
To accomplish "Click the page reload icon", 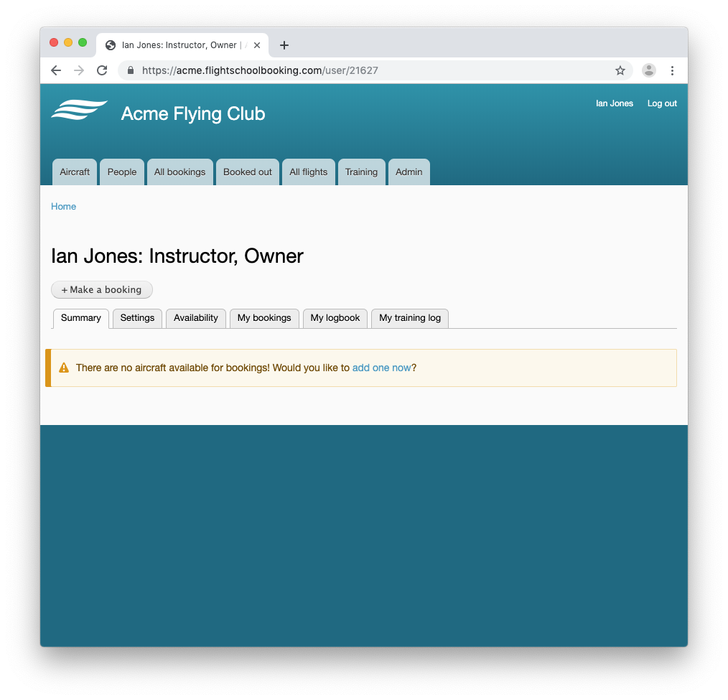I will (x=102, y=70).
